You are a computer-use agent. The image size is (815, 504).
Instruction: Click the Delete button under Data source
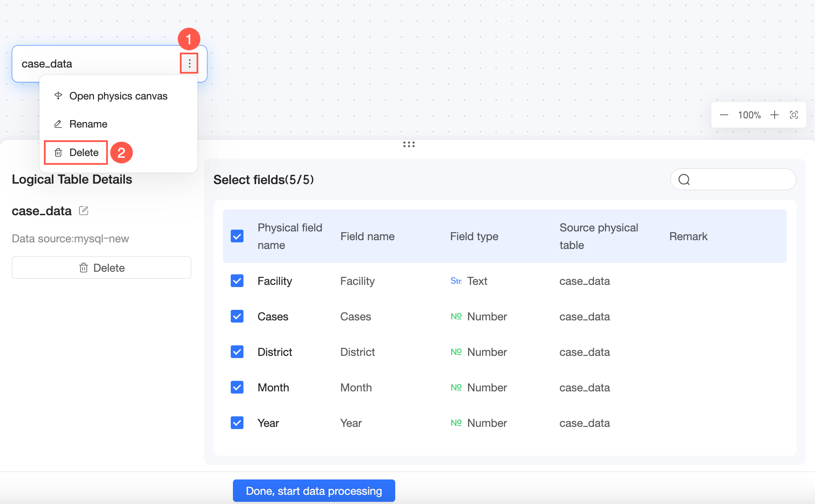click(101, 268)
